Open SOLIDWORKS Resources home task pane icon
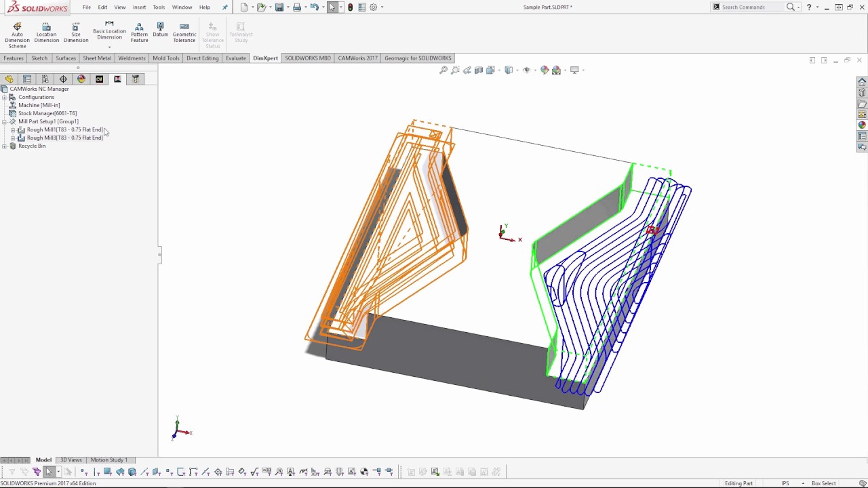868x488 pixels. click(x=862, y=82)
